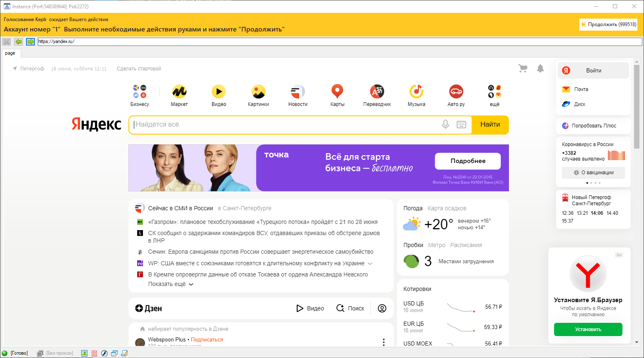Click the Подписаться link for Webspoon Plus
This screenshot has height=358, width=644.
click(x=207, y=340)
